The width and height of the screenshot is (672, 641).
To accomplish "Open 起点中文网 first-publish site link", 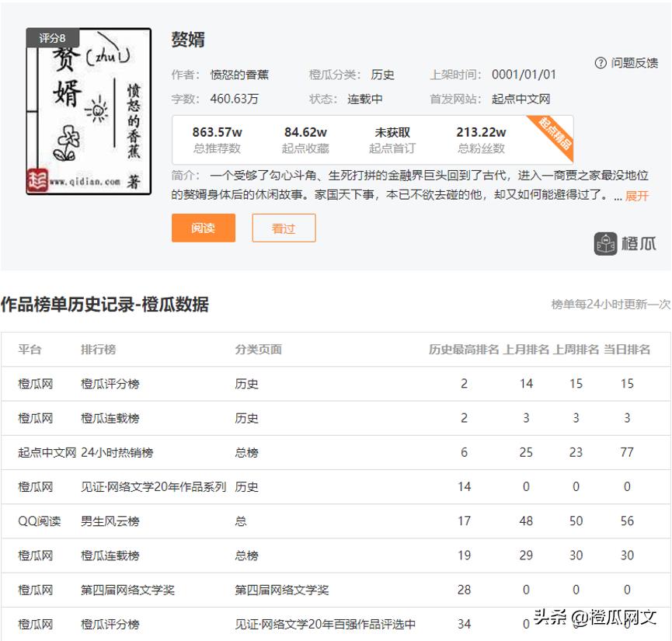I will 521,99.
